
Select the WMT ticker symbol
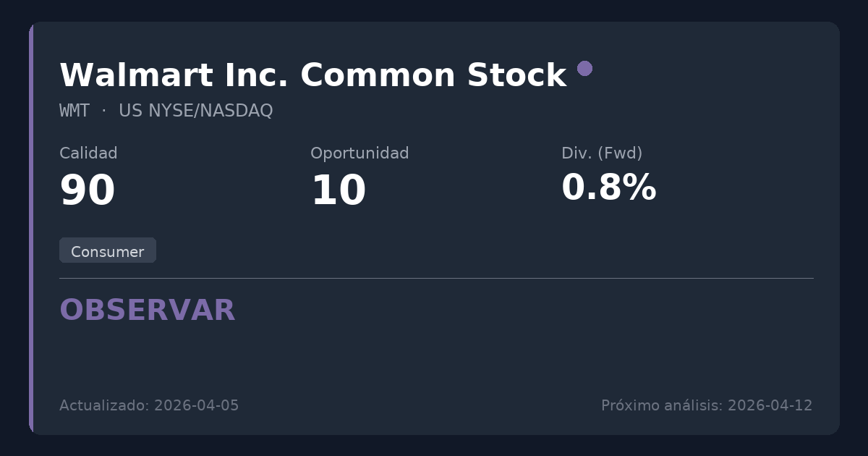point(75,111)
